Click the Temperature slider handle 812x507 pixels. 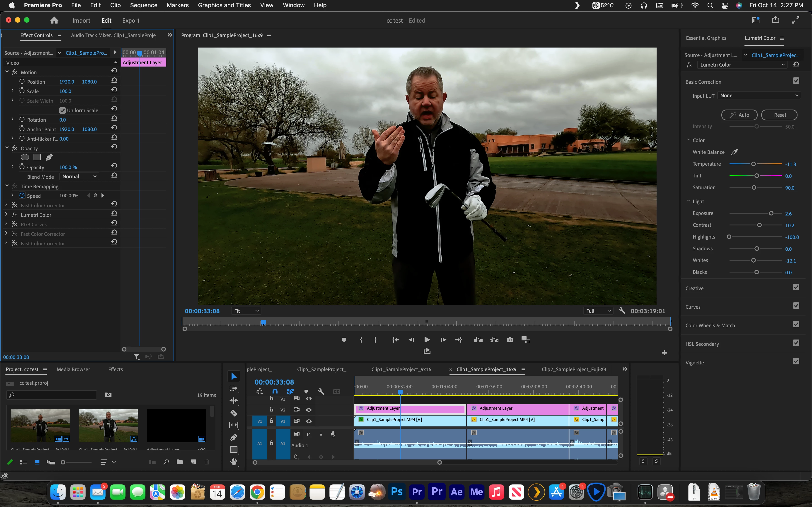coord(753,164)
